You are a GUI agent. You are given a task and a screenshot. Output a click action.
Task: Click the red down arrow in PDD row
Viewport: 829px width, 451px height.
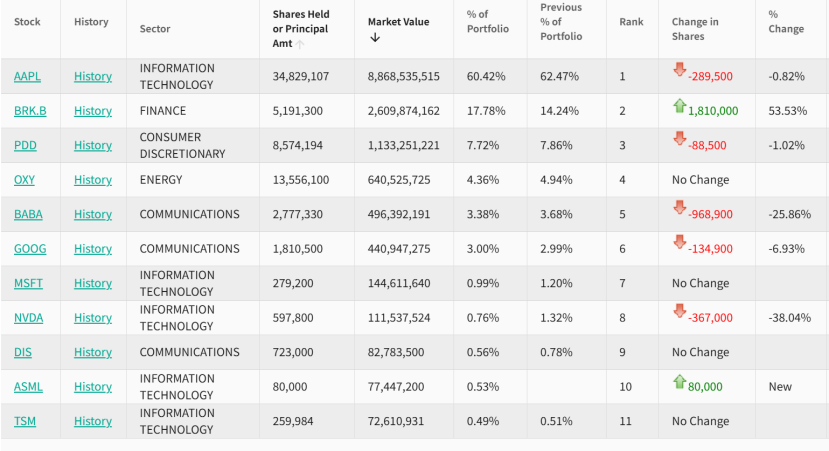(679, 139)
